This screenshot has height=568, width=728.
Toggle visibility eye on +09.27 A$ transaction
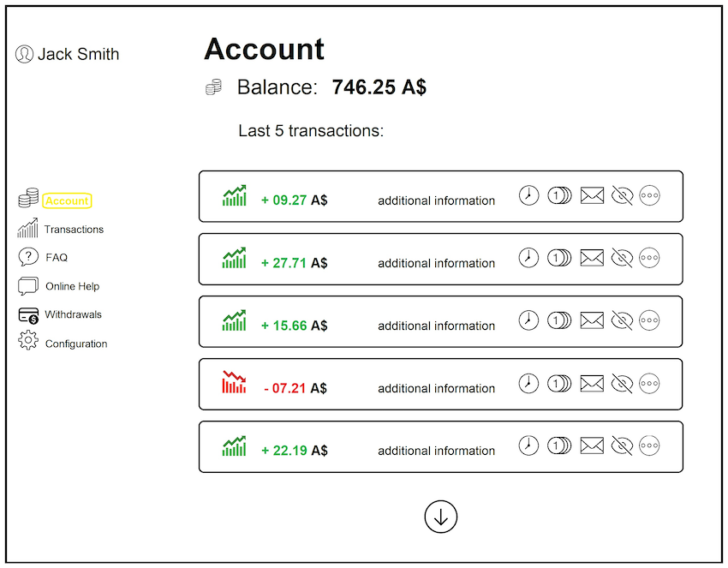[x=622, y=195]
